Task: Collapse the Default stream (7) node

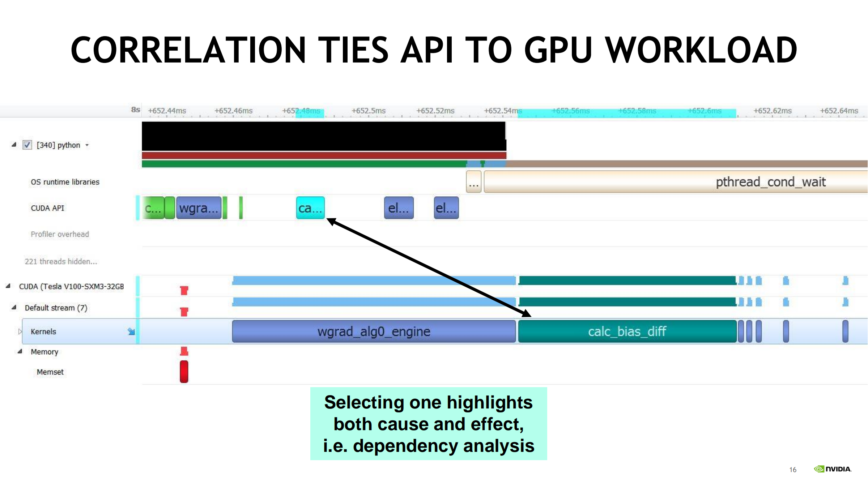Action: coord(14,307)
